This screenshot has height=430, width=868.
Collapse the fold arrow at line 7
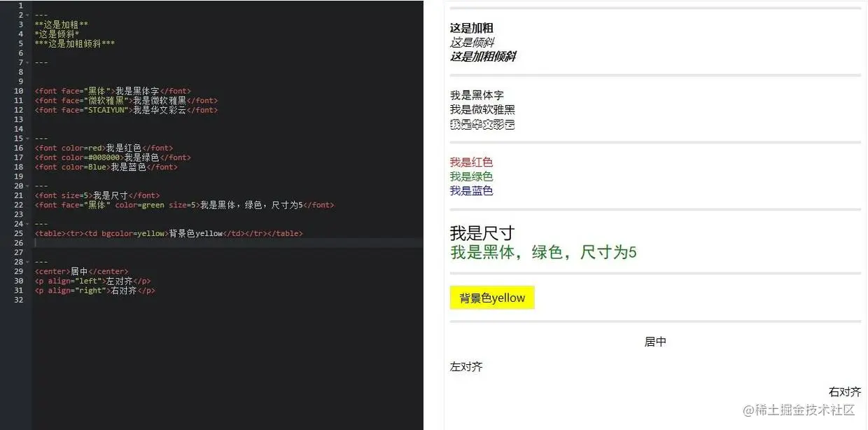27,62
